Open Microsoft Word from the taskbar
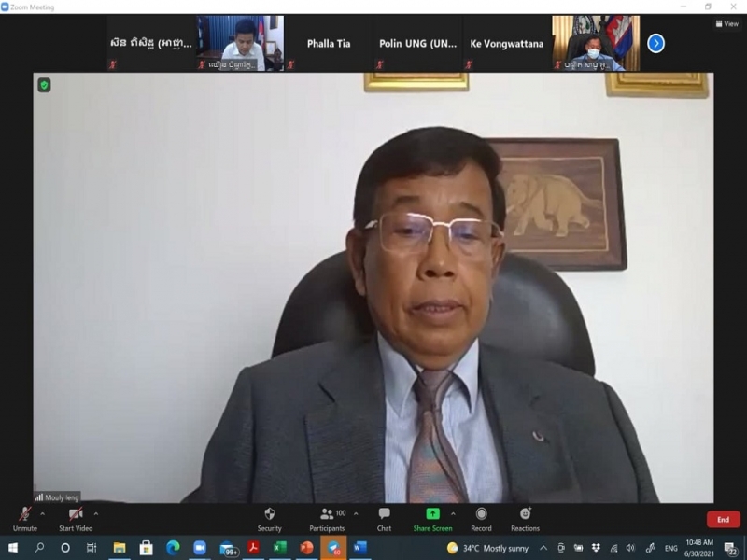747x560 pixels. pyautogui.click(x=360, y=548)
